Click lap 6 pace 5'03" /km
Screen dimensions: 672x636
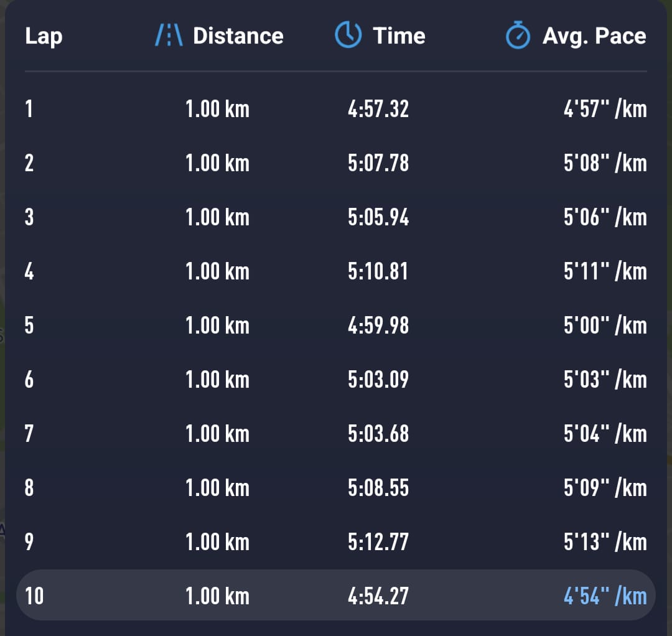(x=605, y=380)
